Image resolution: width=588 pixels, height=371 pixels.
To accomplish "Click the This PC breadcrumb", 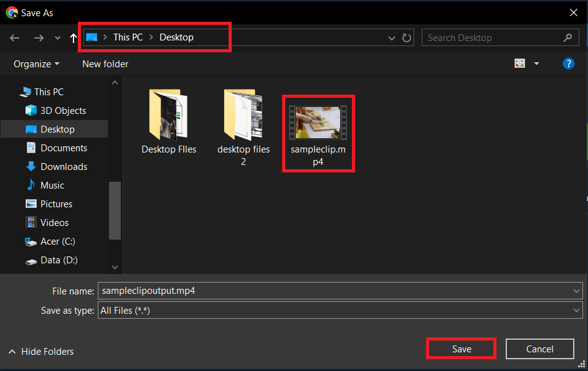I will point(128,37).
